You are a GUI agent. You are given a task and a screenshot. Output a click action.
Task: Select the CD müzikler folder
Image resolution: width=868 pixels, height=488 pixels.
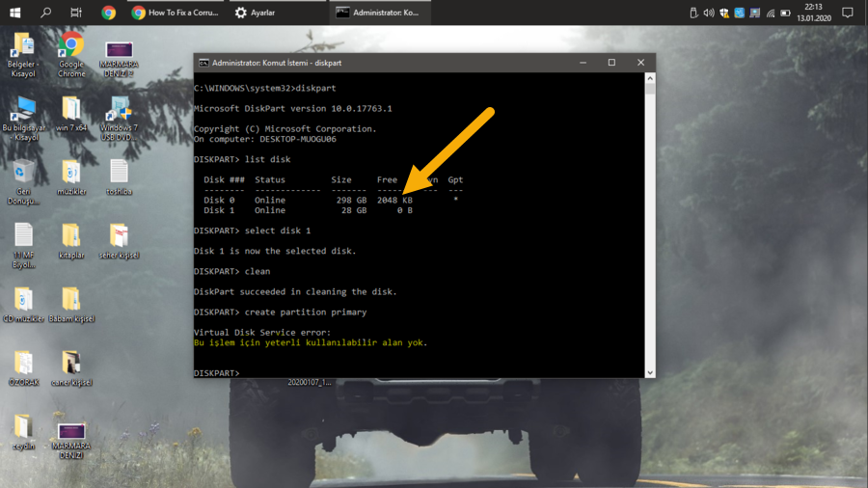pyautogui.click(x=23, y=305)
